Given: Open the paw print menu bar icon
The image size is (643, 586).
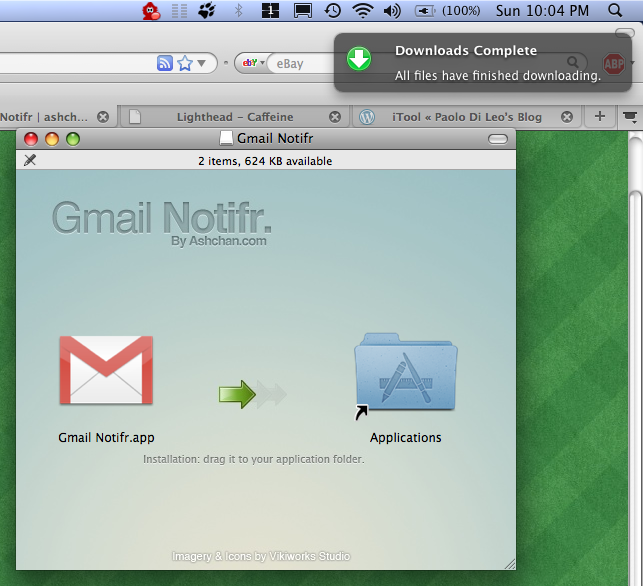Looking at the screenshot, I should point(207,11).
